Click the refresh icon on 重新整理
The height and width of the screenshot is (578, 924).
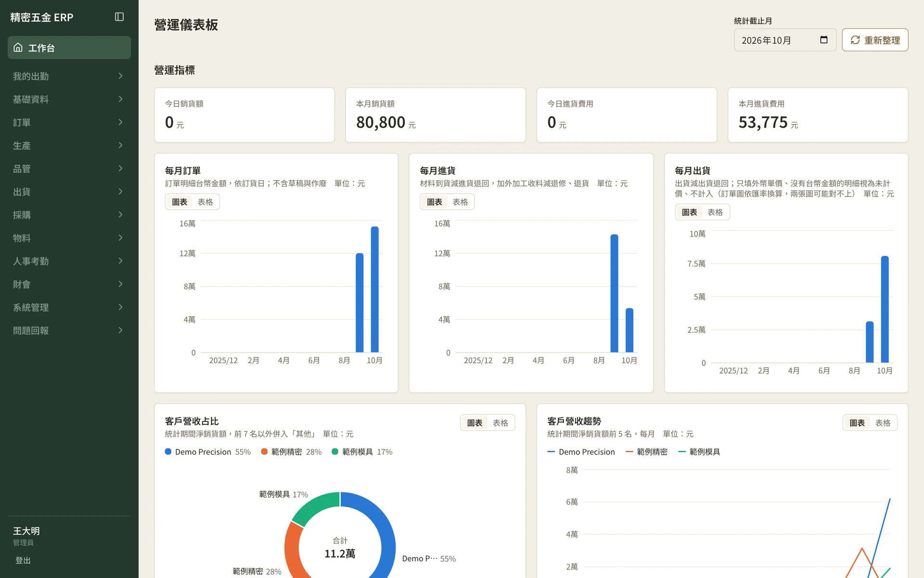[855, 40]
